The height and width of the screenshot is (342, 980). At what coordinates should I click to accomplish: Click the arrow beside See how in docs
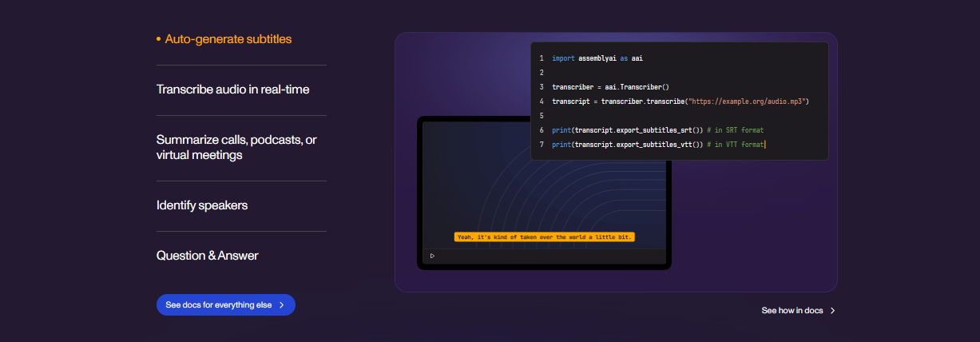832,311
